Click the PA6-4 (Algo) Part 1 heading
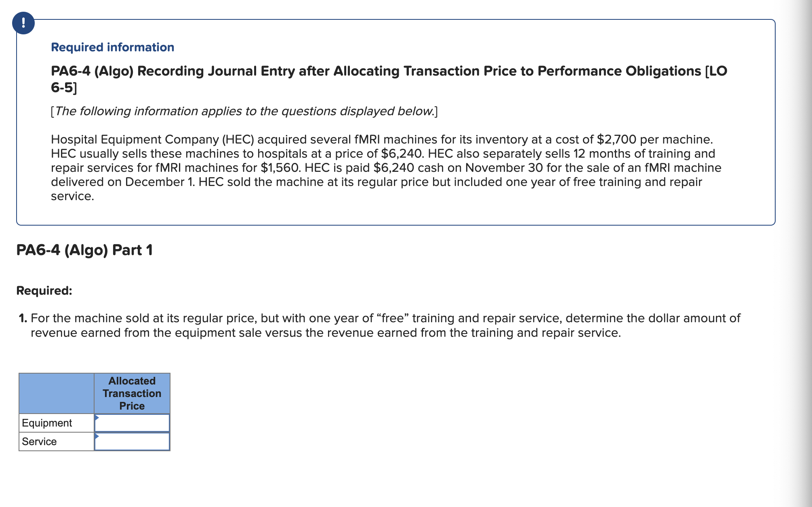The image size is (812, 507). [x=84, y=250]
